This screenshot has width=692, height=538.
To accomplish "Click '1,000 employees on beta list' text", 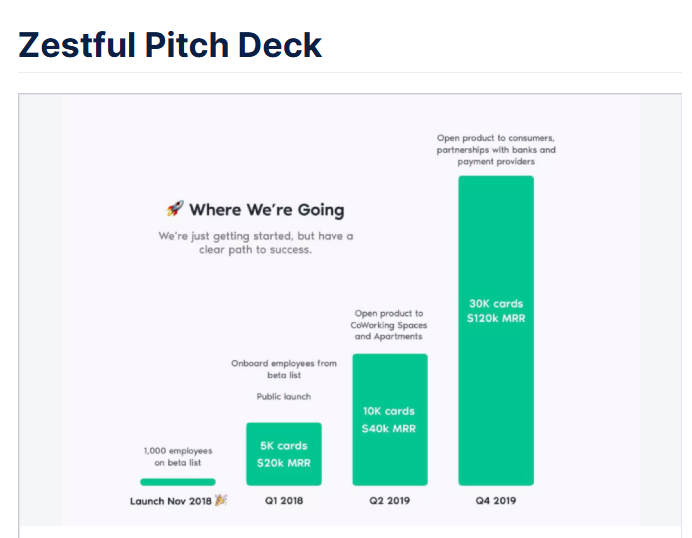I will pos(178,456).
